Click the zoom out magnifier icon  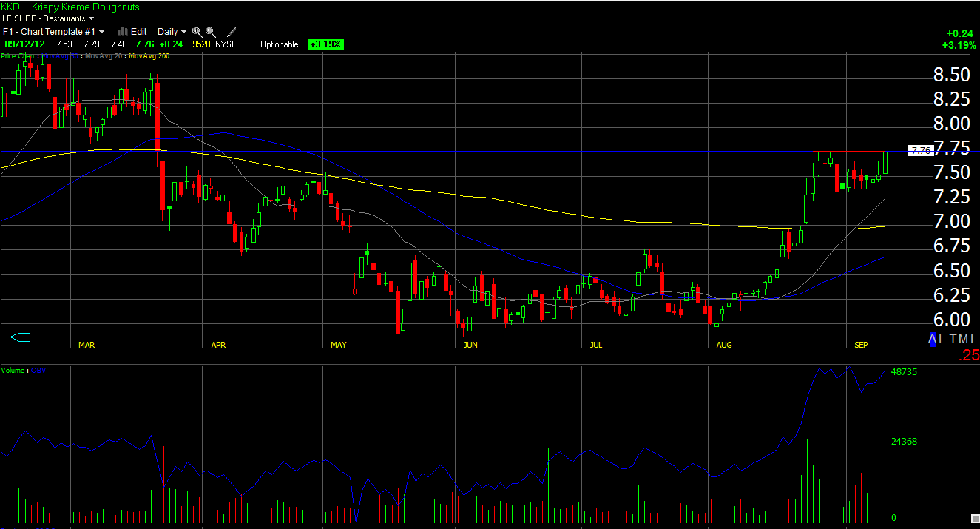pyautogui.click(x=211, y=32)
